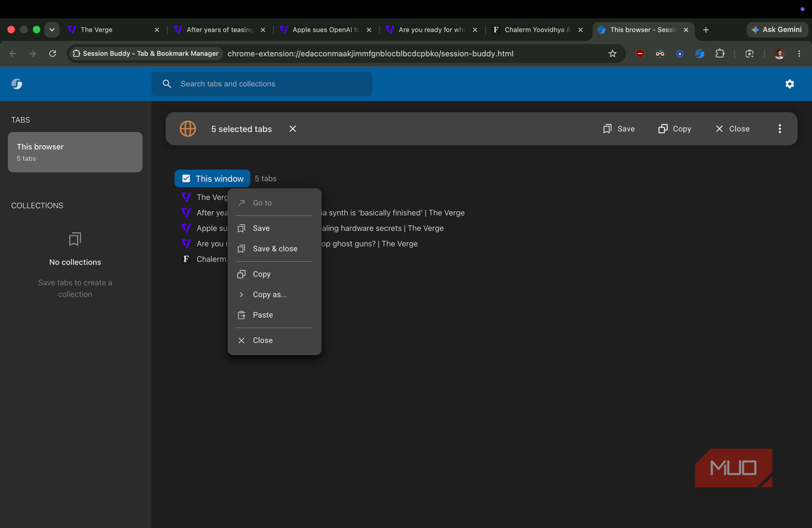
Task: Select This browser in the sidebar
Action: tap(75, 152)
